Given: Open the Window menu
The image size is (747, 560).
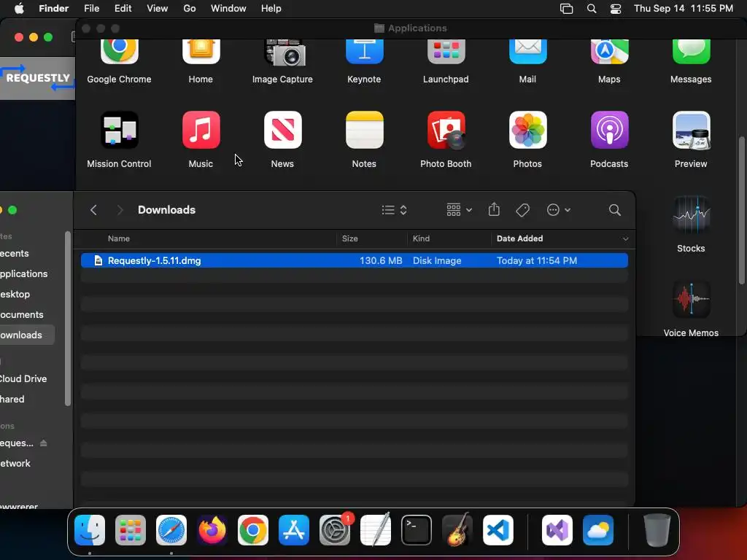Looking at the screenshot, I should [228, 9].
